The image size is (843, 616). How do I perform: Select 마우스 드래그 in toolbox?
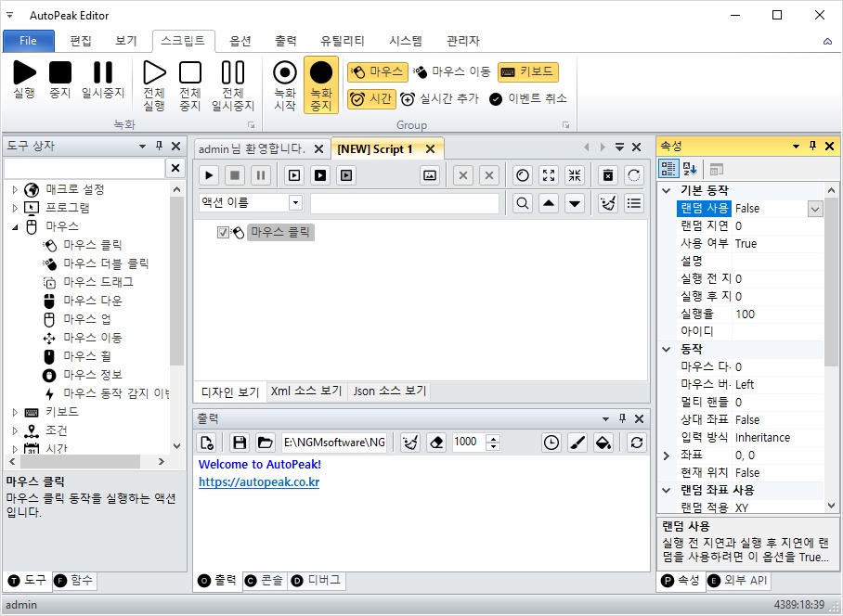coord(98,282)
